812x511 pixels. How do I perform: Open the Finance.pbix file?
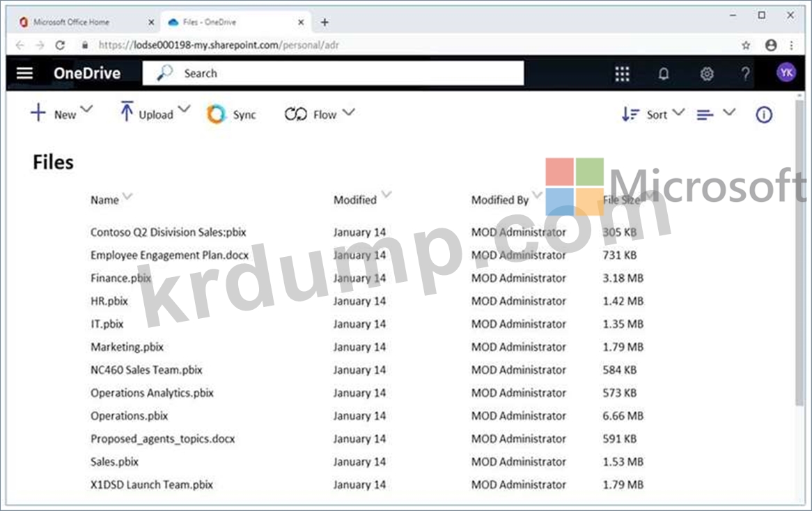(x=120, y=278)
